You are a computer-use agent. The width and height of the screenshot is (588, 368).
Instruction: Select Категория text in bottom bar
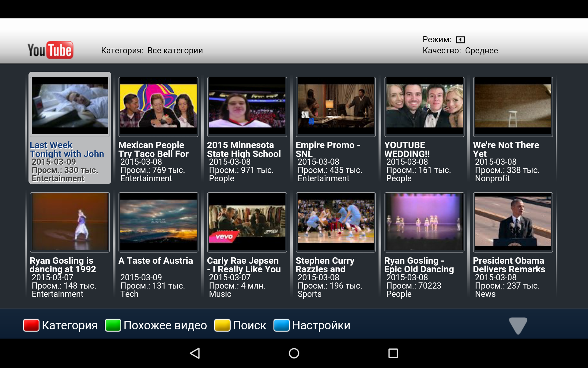[x=70, y=325]
